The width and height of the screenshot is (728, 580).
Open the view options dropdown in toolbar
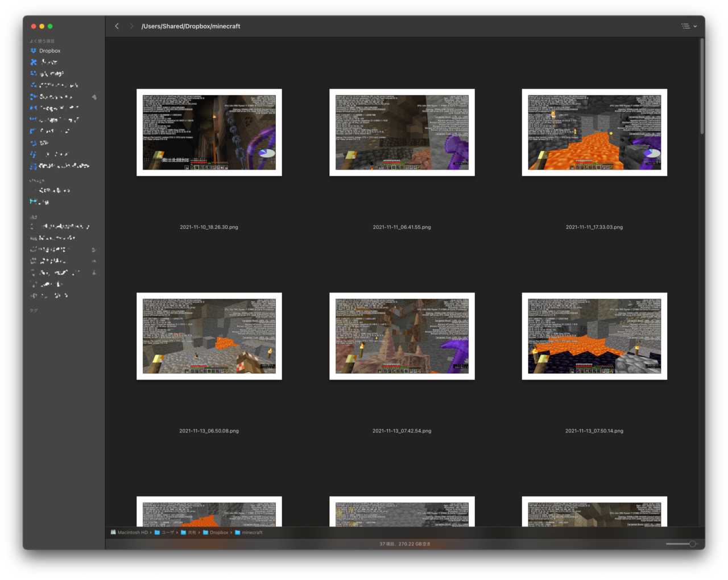point(689,26)
